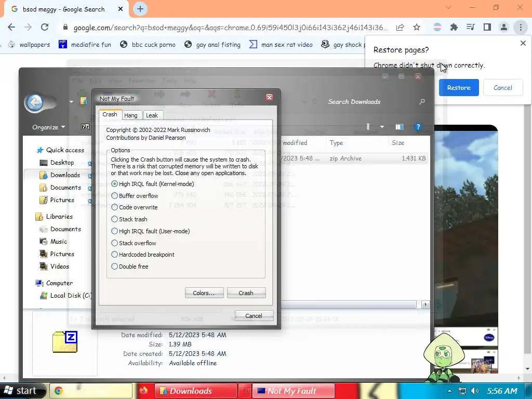Screen dimensions: 532x399
Task: Select Computer in navigation pane
Action: click(54, 283)
